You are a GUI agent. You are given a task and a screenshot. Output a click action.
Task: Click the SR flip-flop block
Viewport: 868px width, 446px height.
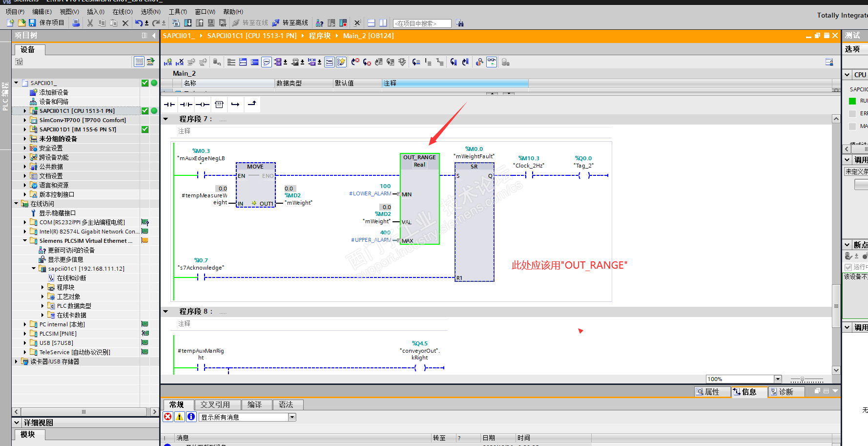tap(475, 222)
